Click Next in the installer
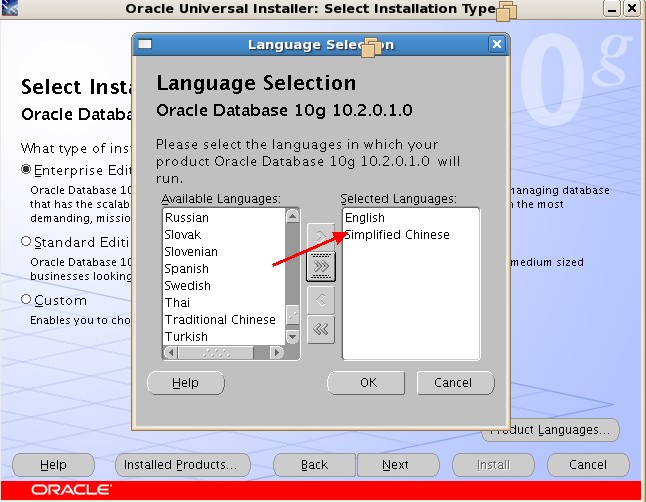Screen dimensions: 646x502 coord(398,465)
